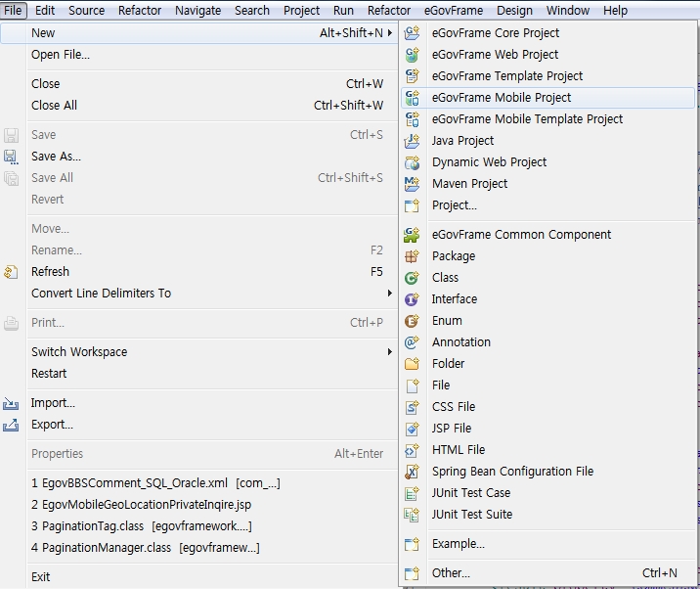The height and width of the screenshot is (589, 700).
Task: Select the Spring Bean Configuration File icon
Action: pos(412,472)
